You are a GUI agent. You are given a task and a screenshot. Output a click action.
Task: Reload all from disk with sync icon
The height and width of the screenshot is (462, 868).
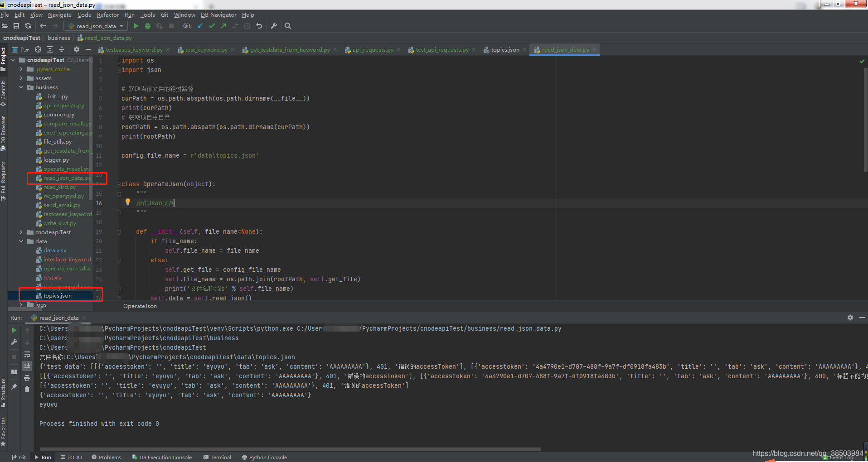pos(28,26)
